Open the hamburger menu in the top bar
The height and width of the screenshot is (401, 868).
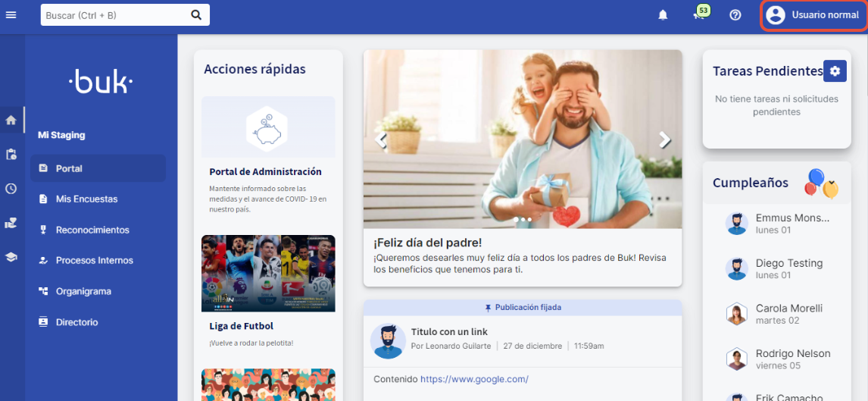pos(11,15)
